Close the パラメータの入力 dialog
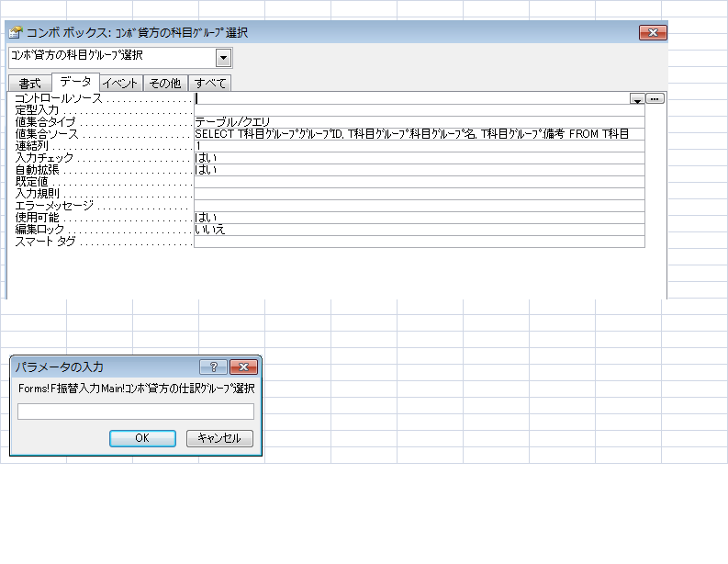The height and width of the screenshot is (564, 728). 243,367
